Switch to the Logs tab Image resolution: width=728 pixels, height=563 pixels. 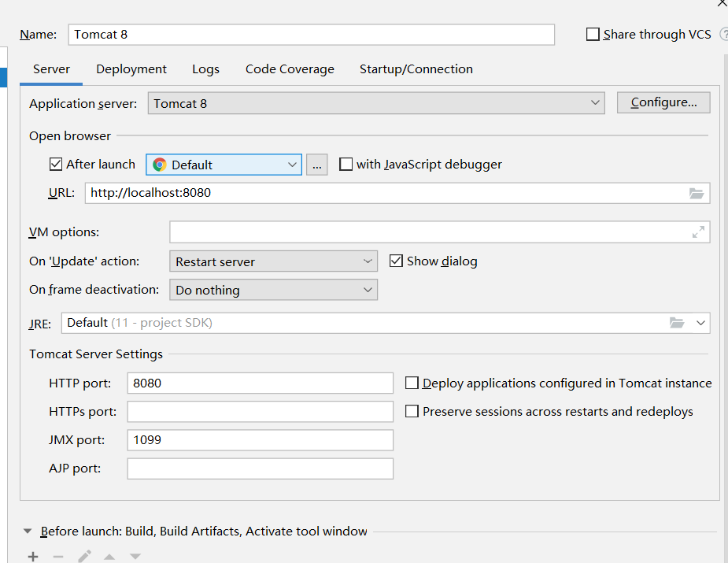[205, 69]
